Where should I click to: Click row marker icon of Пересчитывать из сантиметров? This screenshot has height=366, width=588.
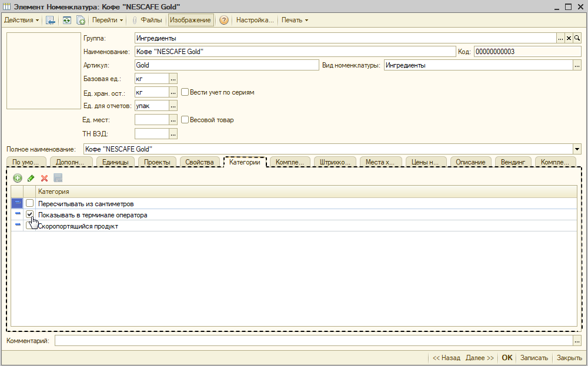(x=17, y=203)
